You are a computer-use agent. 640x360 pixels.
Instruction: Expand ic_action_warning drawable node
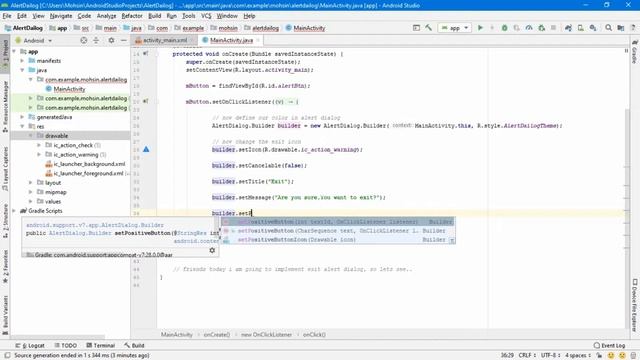pos(39,155)
